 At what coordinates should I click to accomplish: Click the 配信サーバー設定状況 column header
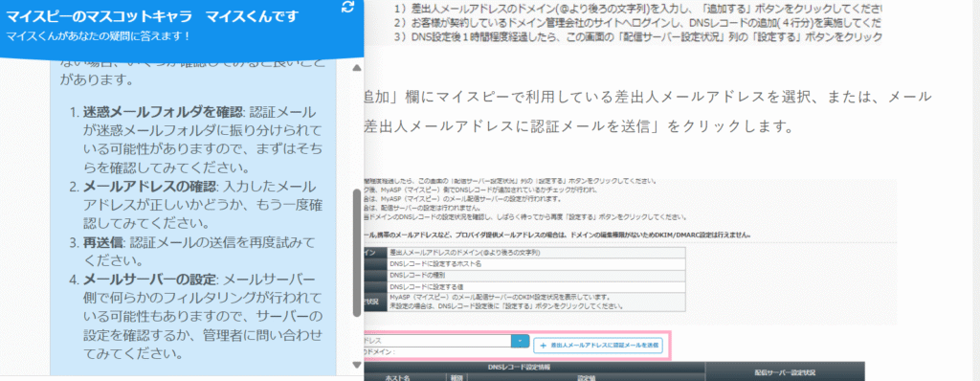click(x=785, y=372)
